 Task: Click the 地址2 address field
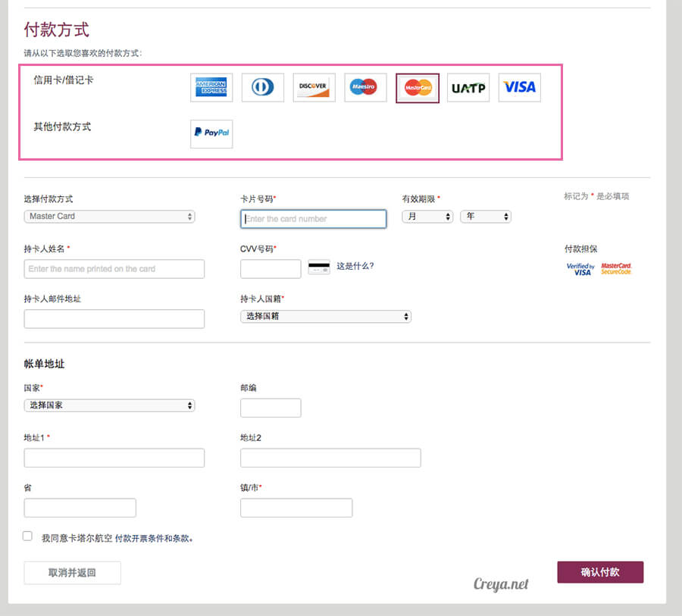(x=330, y=458)
